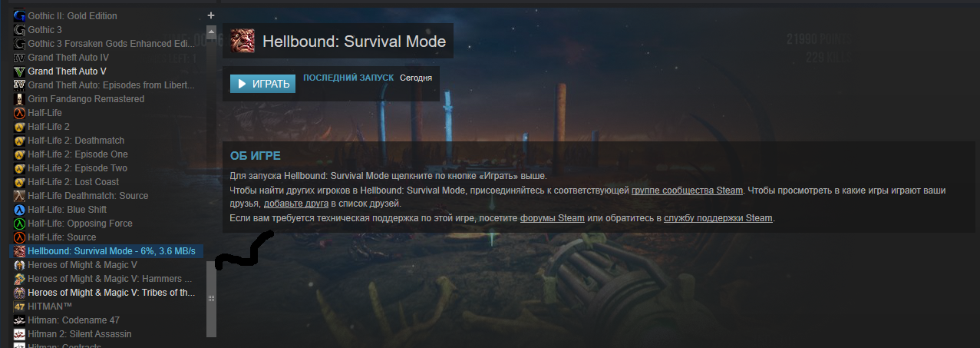Select Half-Life 2: Lost Coast entry
Screen dimensions: 980x348
point(107,182)
